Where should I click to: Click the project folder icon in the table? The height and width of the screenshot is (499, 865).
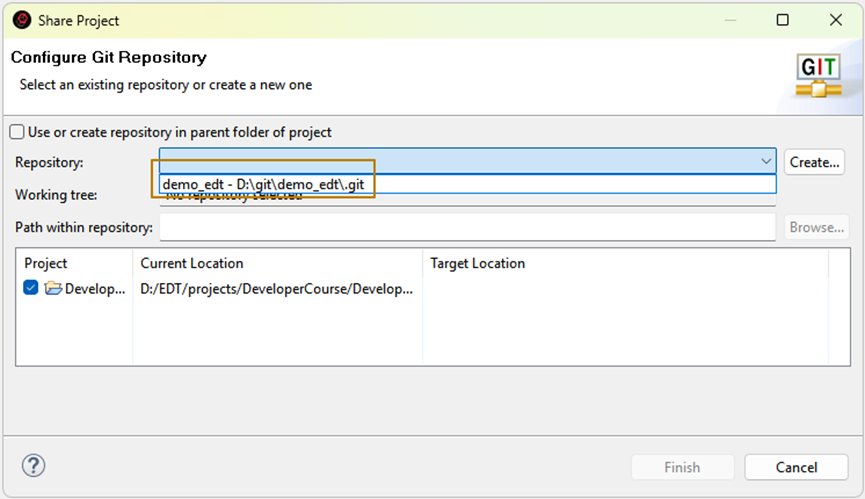point(53,289)
